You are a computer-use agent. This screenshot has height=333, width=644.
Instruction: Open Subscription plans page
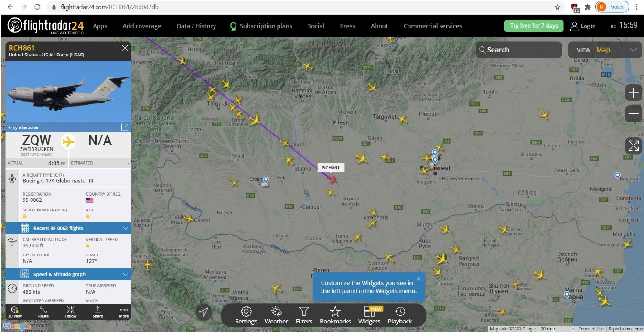coord(261,26)
